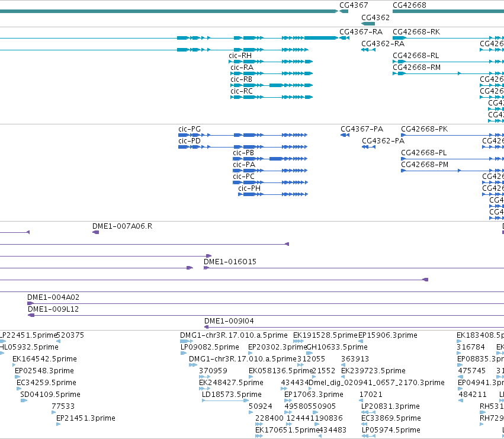Select the HL05932.5prime EST
This screenshot has height=439, width=504.
pos(2,353)
